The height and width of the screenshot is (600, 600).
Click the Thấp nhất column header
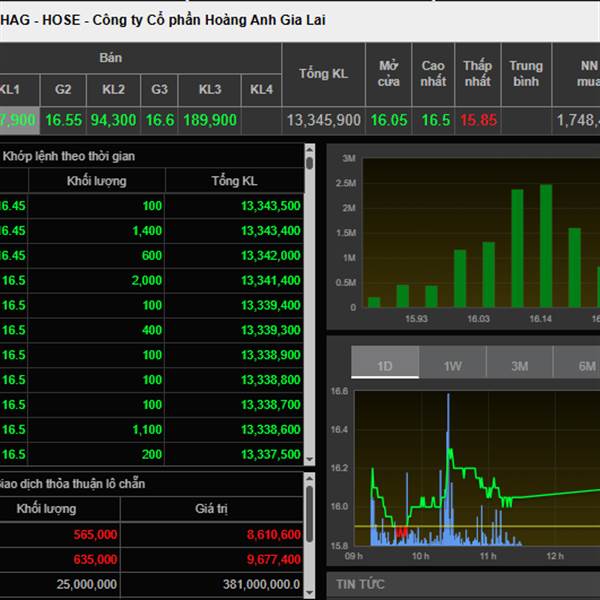coord(478,74)
